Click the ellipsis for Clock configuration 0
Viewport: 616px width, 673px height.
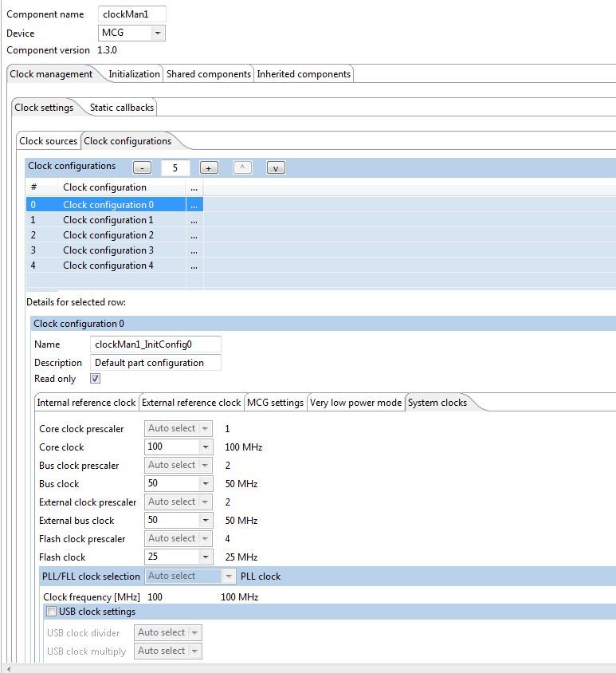[x=194, y=205]
